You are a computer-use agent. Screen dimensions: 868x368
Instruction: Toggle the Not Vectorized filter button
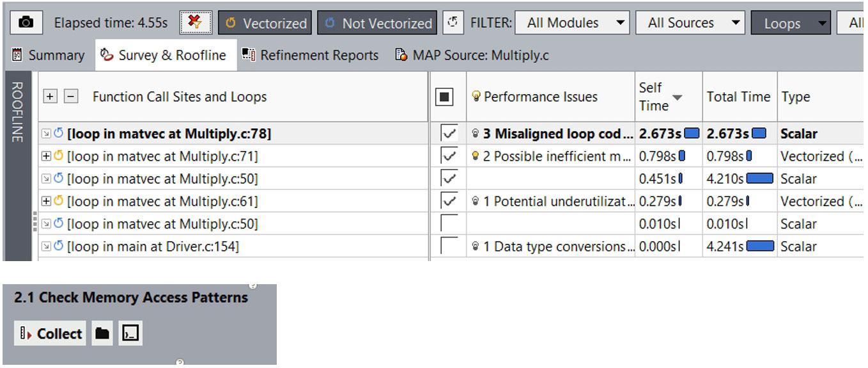(x=377, y=23)
